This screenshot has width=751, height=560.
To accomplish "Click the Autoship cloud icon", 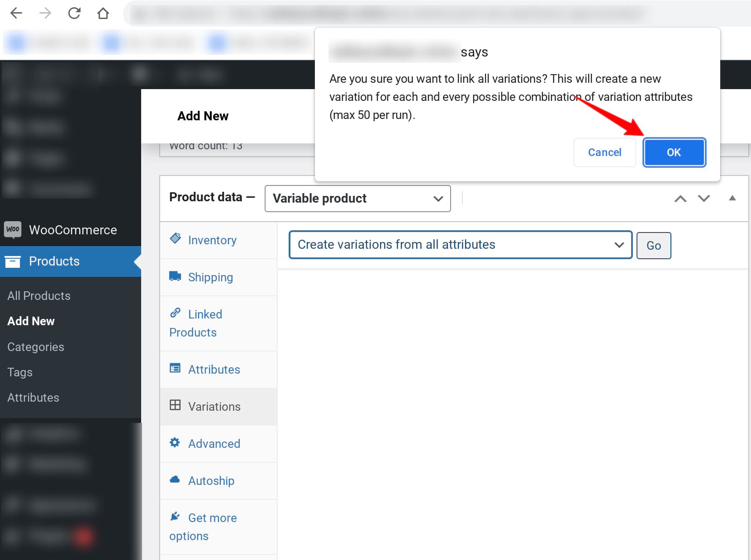I will [175, 479].
